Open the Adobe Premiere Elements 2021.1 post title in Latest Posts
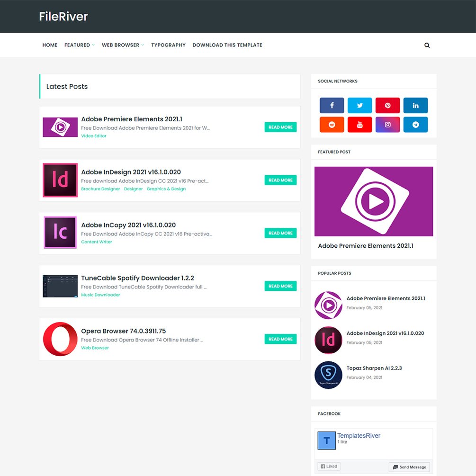 pyautogui.click(x=132, y=119)
